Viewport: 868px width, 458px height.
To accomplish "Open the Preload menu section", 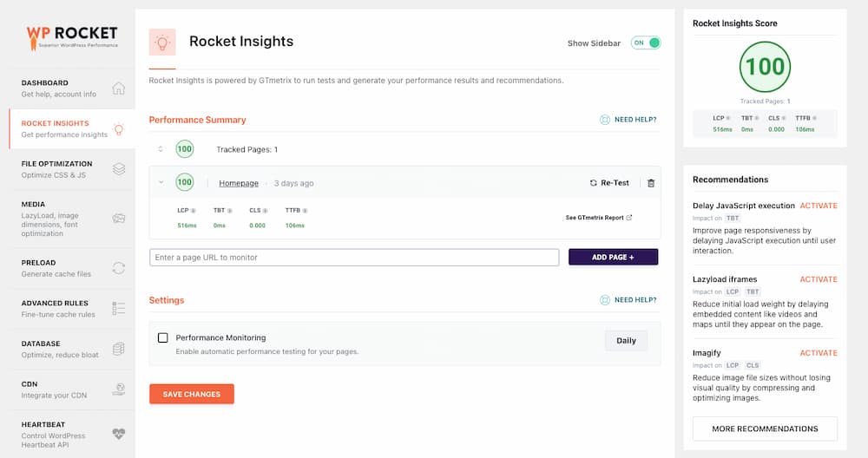I will click(x=72, y=268).
